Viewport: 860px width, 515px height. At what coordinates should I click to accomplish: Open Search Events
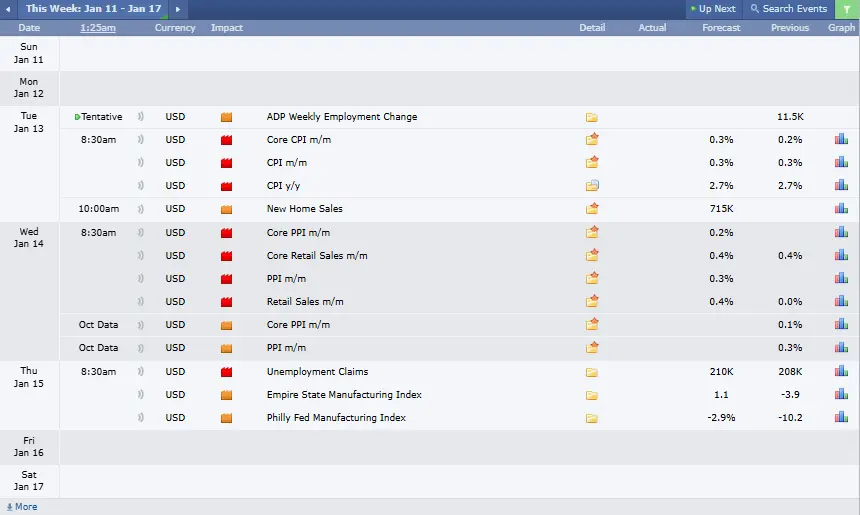(789, 9)
